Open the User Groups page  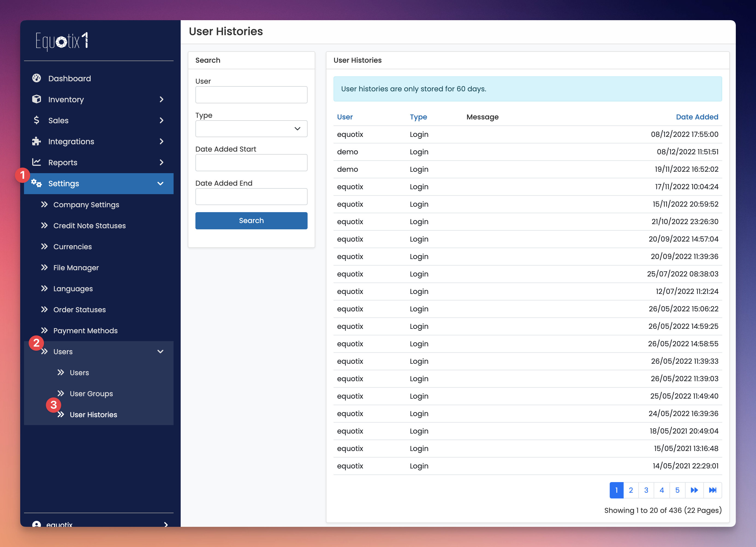(x=91, y=393)
